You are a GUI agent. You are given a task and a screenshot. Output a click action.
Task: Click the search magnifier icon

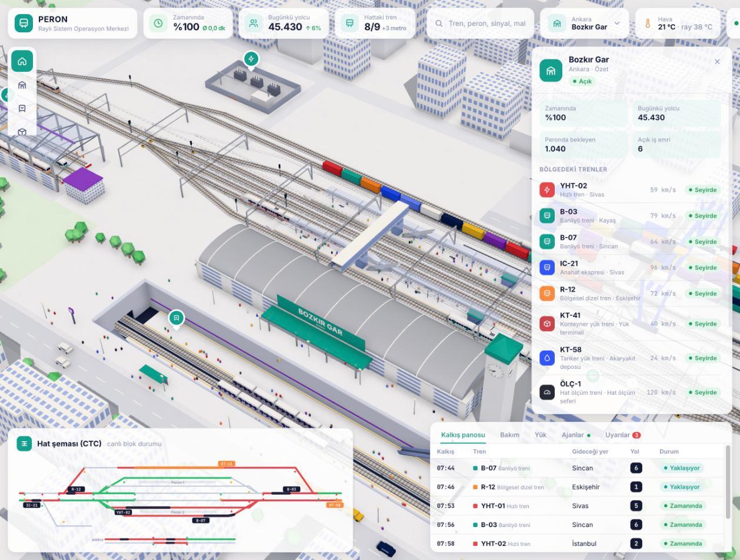(x=439, y=24)
